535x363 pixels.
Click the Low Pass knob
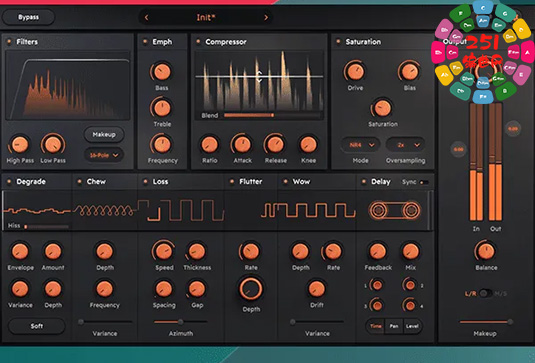(x=53, y=145)
